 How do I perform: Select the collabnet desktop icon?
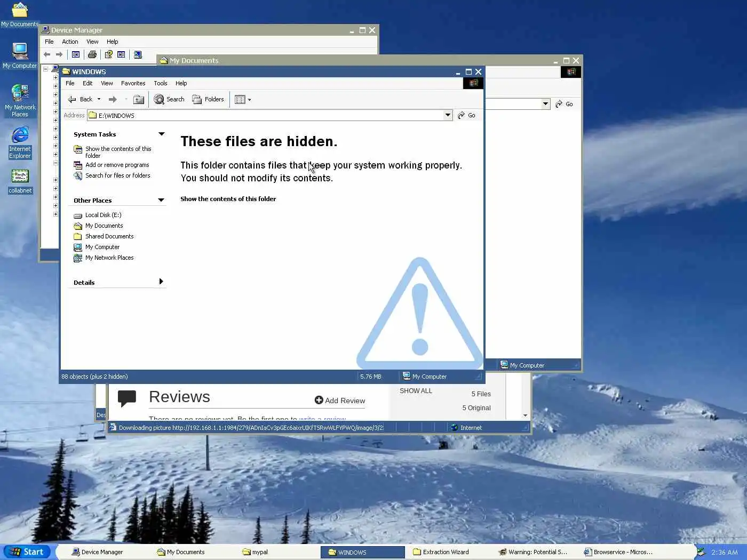(20, 181)
